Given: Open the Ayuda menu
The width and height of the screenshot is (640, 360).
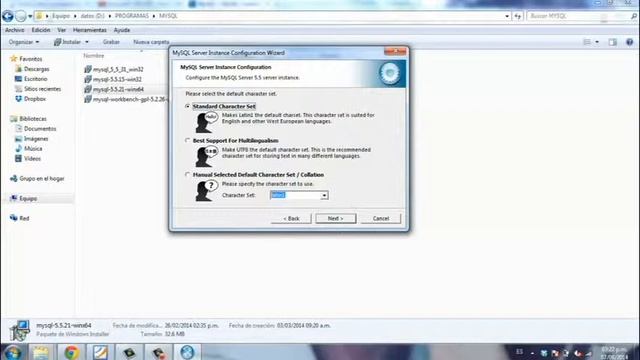Looking at the screenshot, I should 122,30.
